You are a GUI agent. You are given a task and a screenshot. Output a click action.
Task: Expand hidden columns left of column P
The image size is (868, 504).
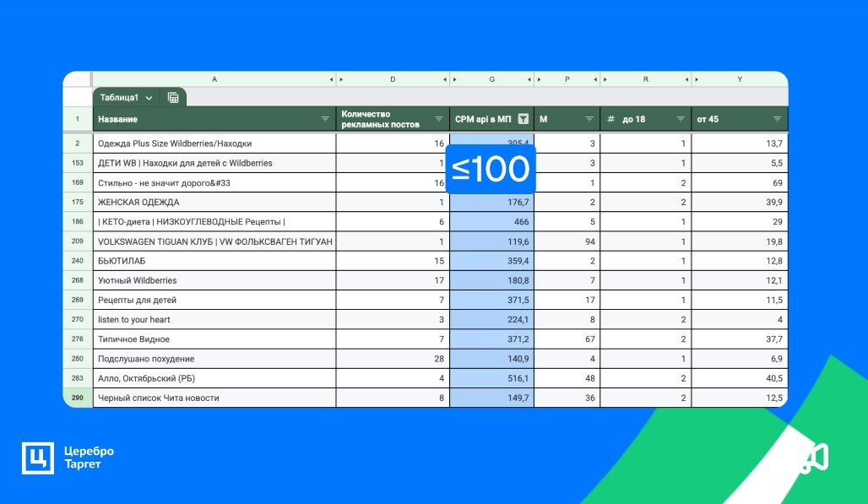coord(539,79)
